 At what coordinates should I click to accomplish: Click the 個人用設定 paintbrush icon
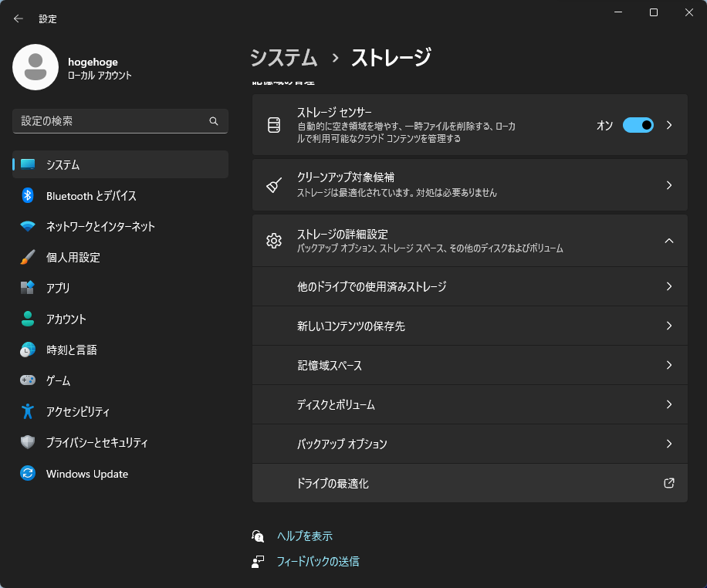(x=28, y=257)
